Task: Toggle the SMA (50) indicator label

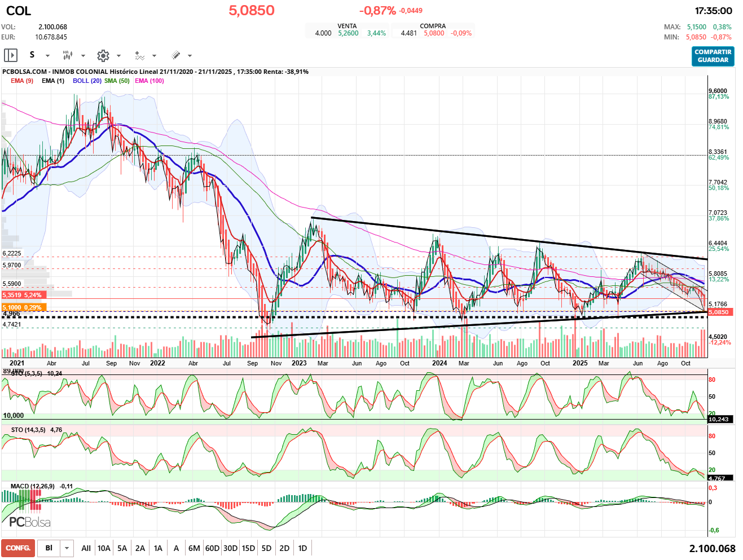Action: [117, 81]
